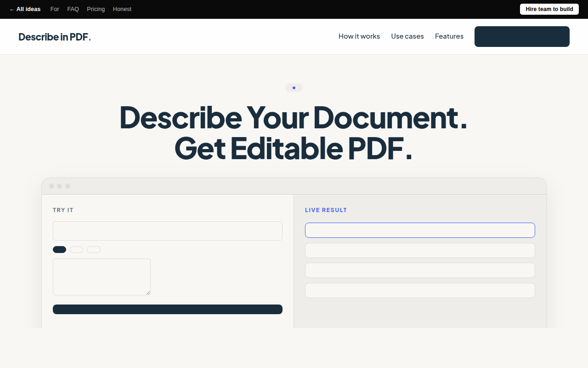Focus the multi-line textarea in Try It

point(102,277)
